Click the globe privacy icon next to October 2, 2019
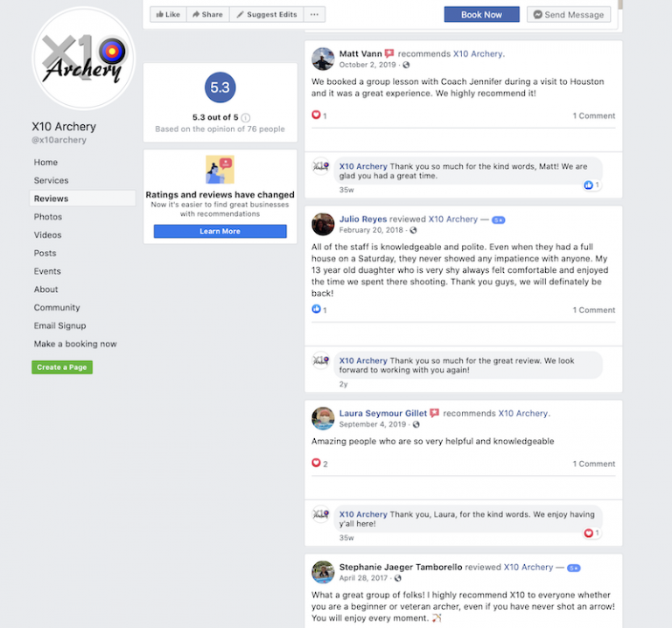Image resolution: width=672 pixels, height=628 pixels. 406,65
